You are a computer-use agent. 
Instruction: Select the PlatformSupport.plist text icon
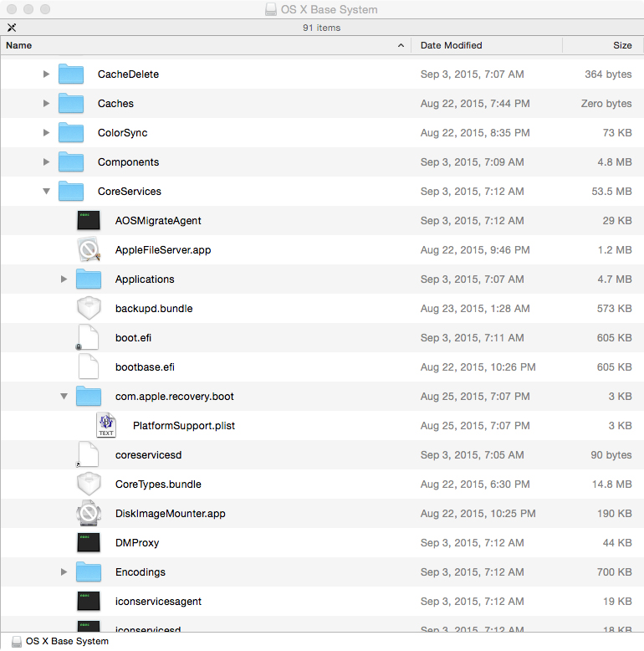pos(106,425)
